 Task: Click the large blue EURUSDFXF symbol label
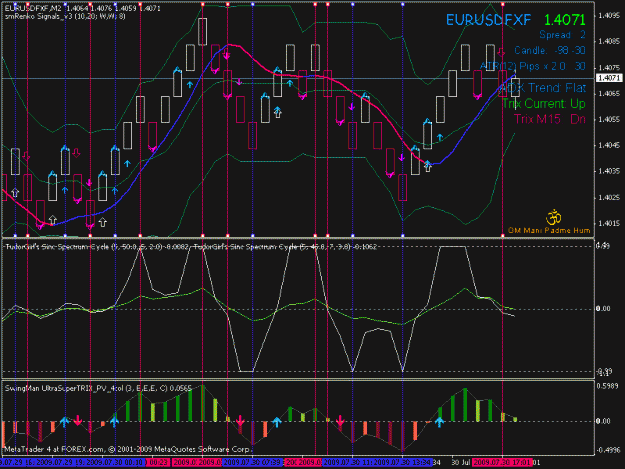pos(488,20)
